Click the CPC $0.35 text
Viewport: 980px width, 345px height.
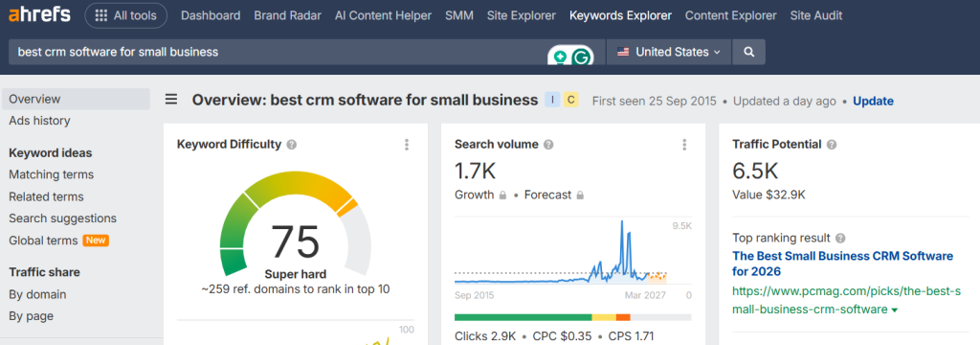tap(562, 336)
